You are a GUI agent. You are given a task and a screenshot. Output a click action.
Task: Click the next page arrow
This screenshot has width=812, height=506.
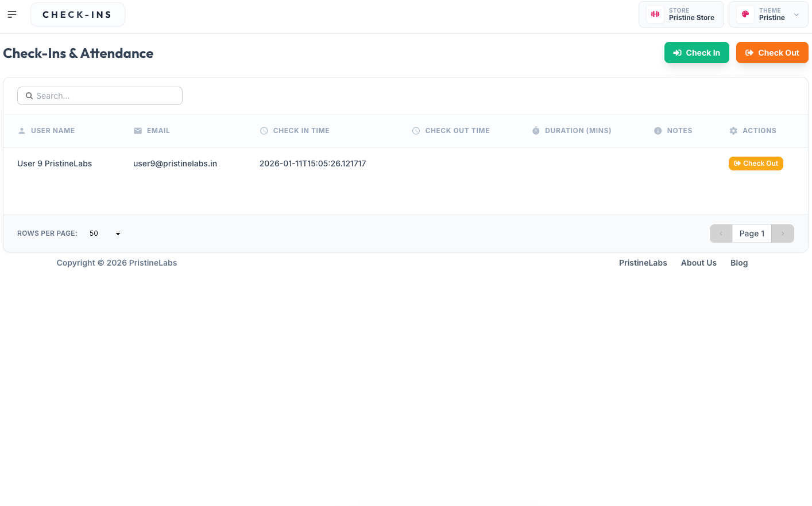click(x=782, y=233)
